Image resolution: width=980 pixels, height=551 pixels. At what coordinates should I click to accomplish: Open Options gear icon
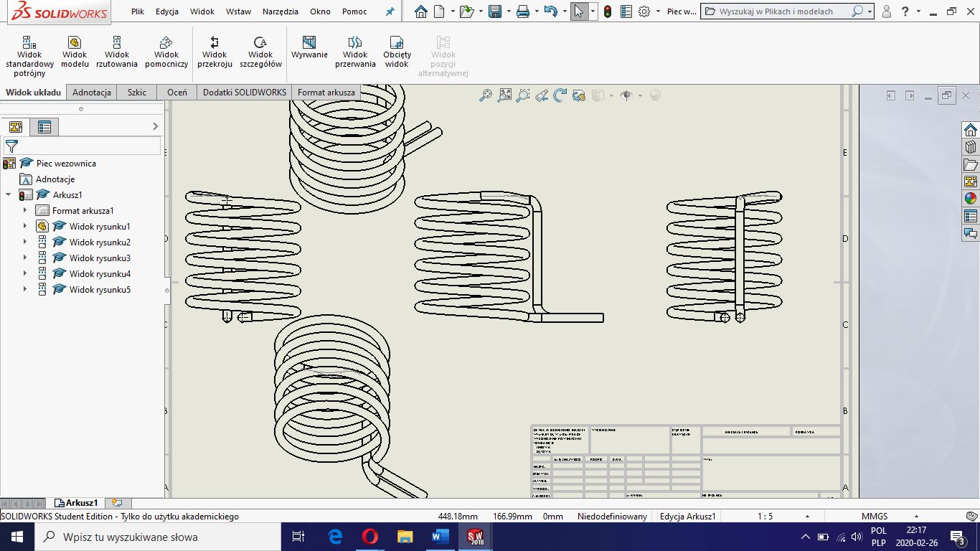tap(644, 11)
